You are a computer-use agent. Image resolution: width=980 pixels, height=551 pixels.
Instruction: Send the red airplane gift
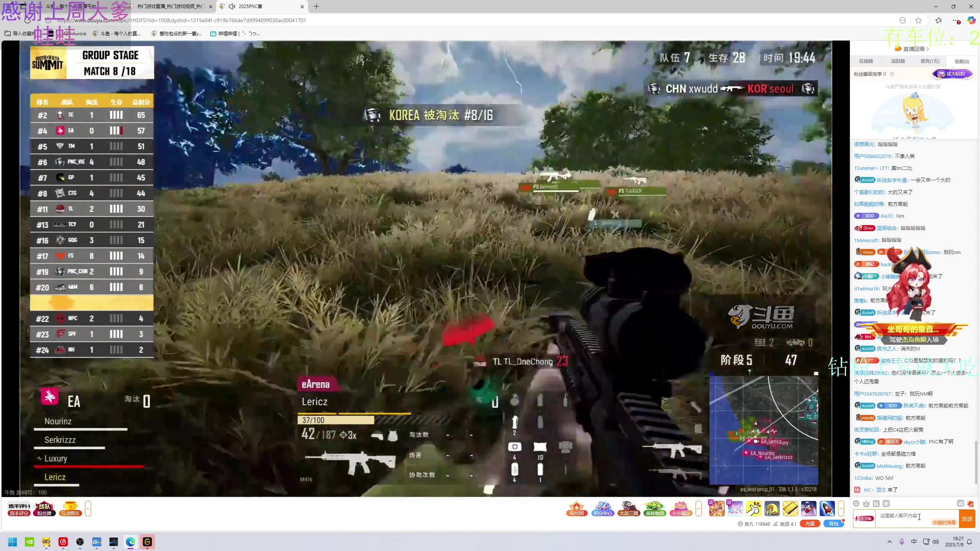(808, 509)
